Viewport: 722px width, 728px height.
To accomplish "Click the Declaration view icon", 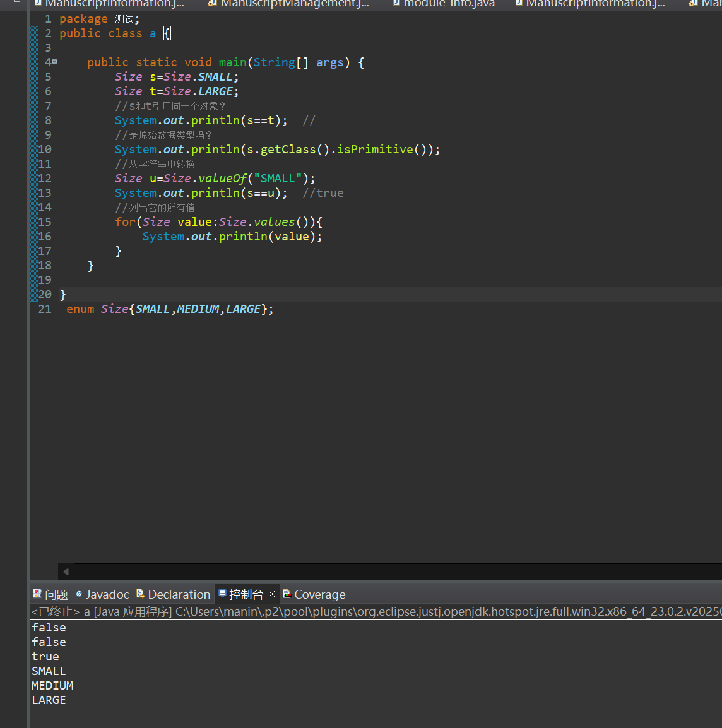I will [140, 594].
